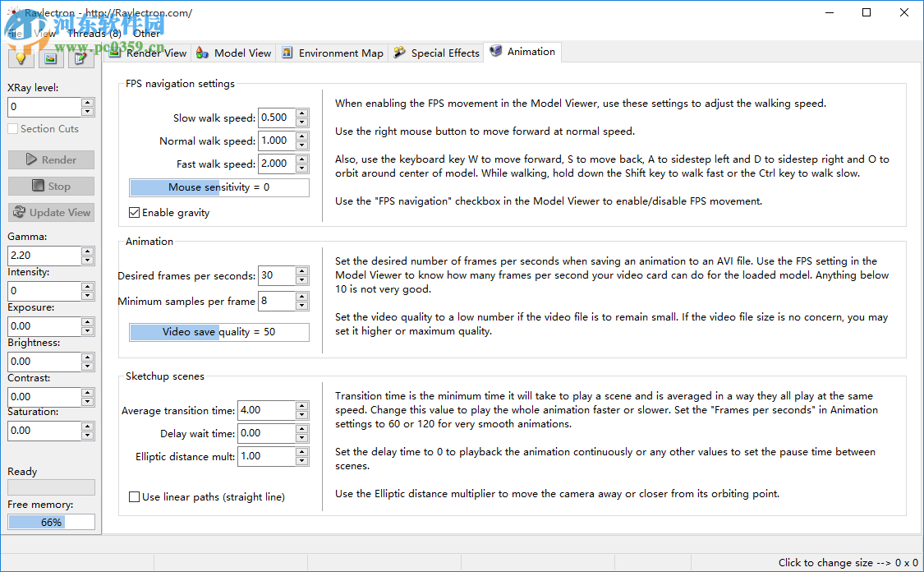Decrease Contrast with the down arrow
The width and height of the screenshot is (924, 572).
88,402
